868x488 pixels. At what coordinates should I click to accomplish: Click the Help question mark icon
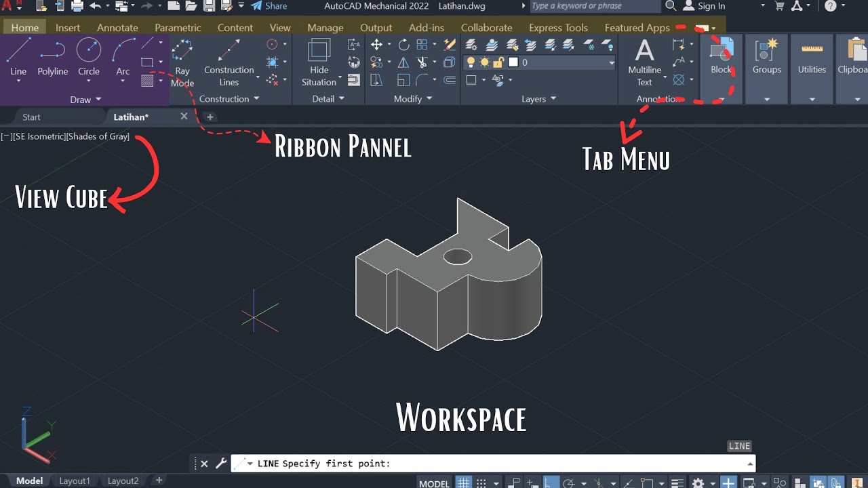tap(831, 6)
